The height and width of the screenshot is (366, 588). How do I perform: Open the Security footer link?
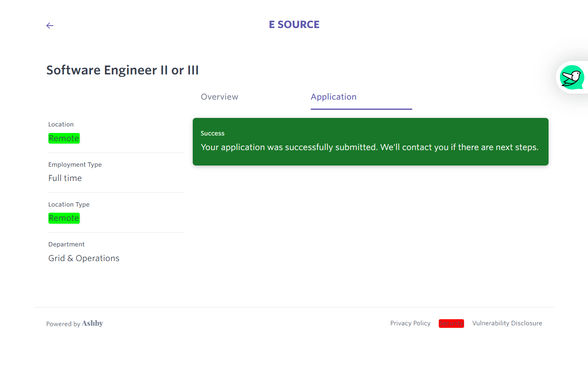tap(451, 323)
